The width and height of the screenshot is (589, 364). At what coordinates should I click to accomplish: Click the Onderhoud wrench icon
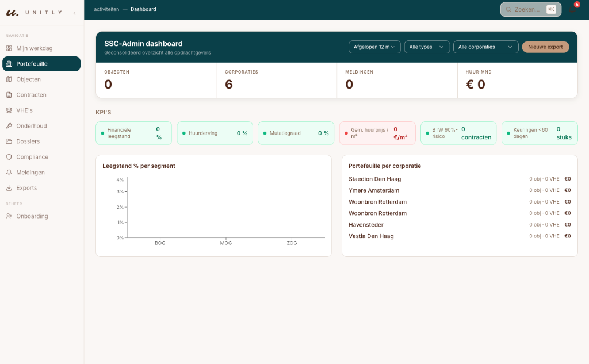pyautogui.click(x=9, y=126)
